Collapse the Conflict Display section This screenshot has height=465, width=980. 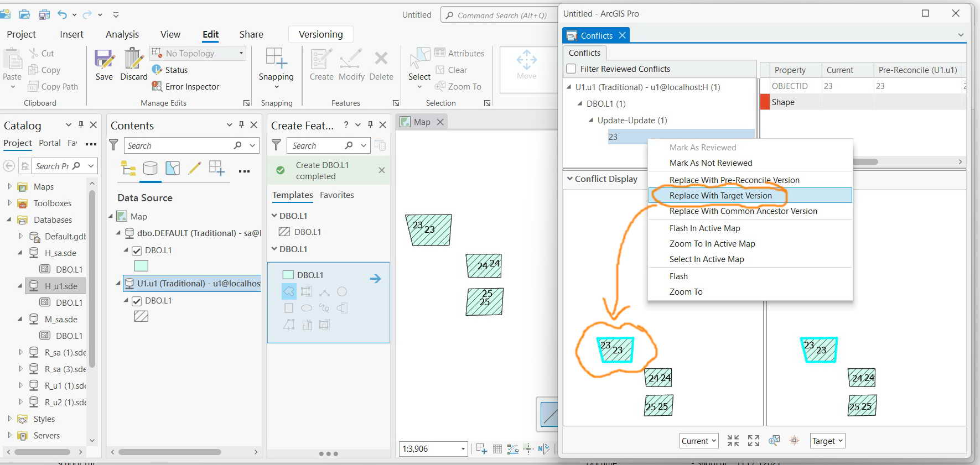(x=569, y=179)
